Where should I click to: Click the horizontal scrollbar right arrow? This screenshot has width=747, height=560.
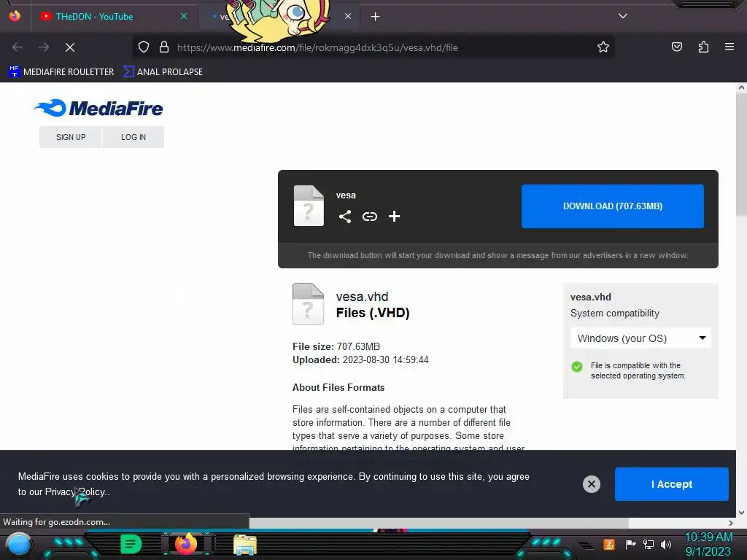(x=731, y=523)
